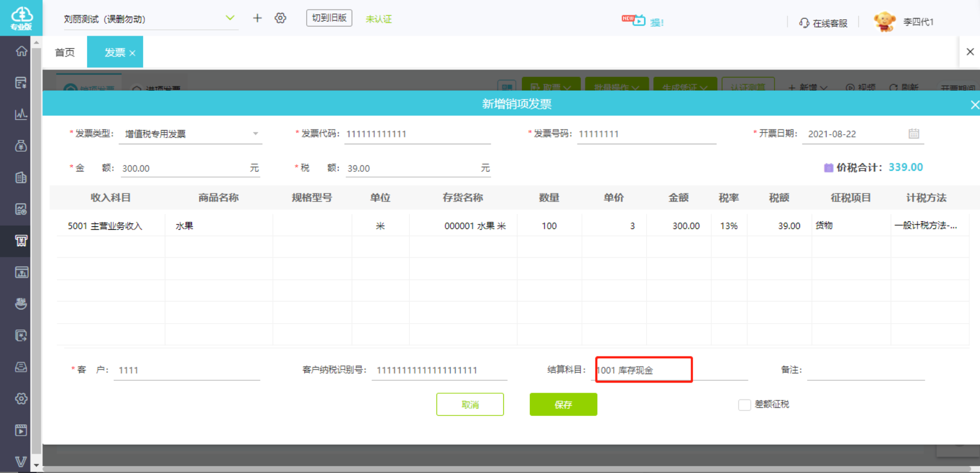980x473 pixels.
Task: Click the cloud logo in the top-left corner
Action: pos(21,18)
